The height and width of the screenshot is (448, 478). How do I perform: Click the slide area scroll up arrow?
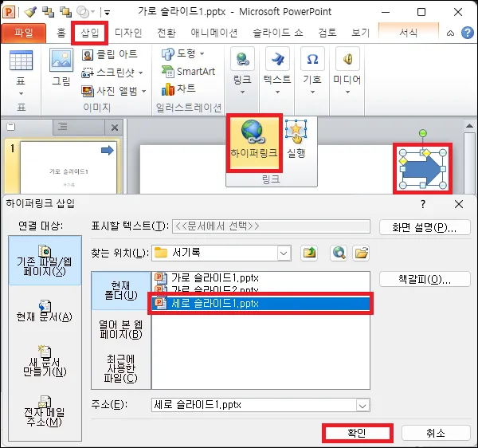pos(470,126)
